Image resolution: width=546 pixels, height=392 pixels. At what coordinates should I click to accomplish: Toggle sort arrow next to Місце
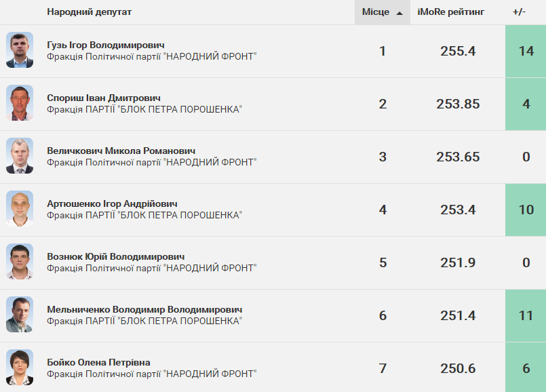point(399,14)
